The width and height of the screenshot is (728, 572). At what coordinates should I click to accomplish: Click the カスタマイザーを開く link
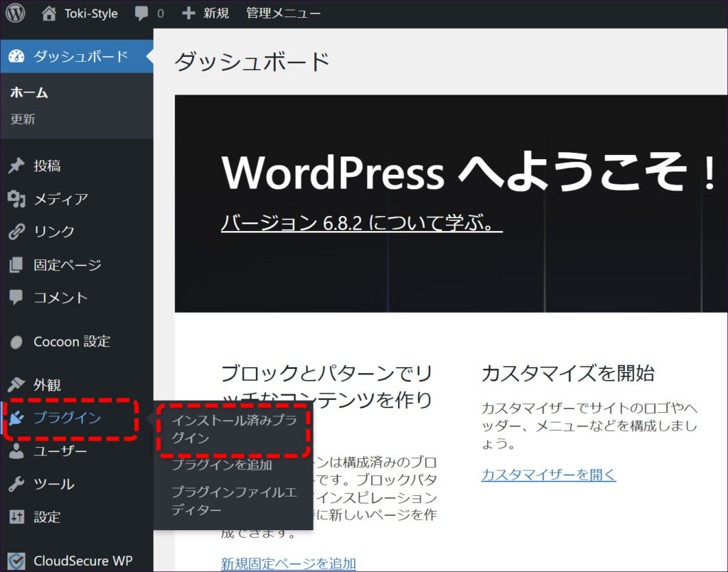pyautogui.click(x=548, y=475)
